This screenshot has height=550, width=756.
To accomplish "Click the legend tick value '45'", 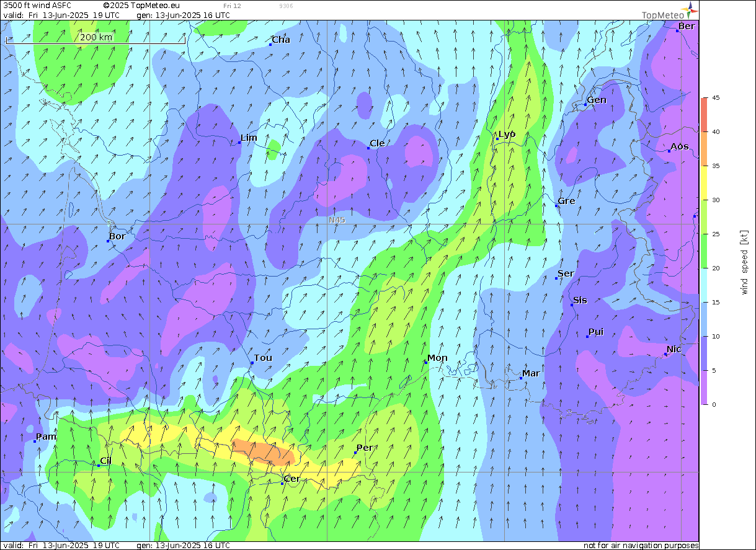I will [x=716, y=97].
